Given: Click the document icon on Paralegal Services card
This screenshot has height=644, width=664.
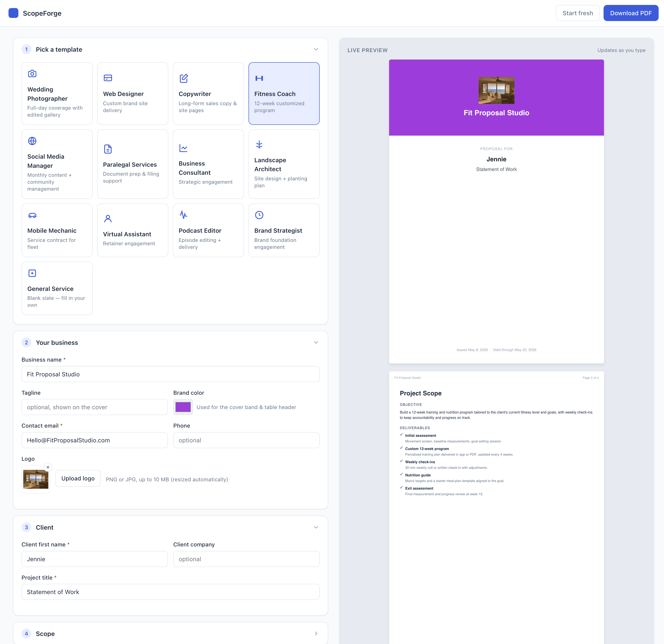Looking at the screenshot, I should click(x=108, y=149).
